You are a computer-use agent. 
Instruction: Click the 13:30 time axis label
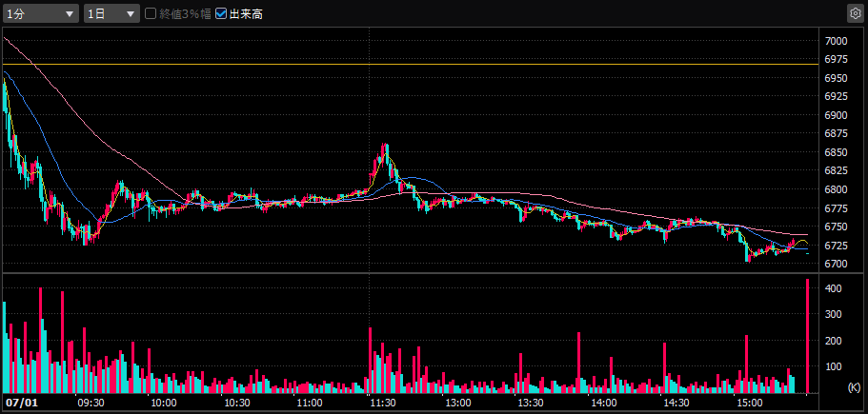click(x=531, y=403)
